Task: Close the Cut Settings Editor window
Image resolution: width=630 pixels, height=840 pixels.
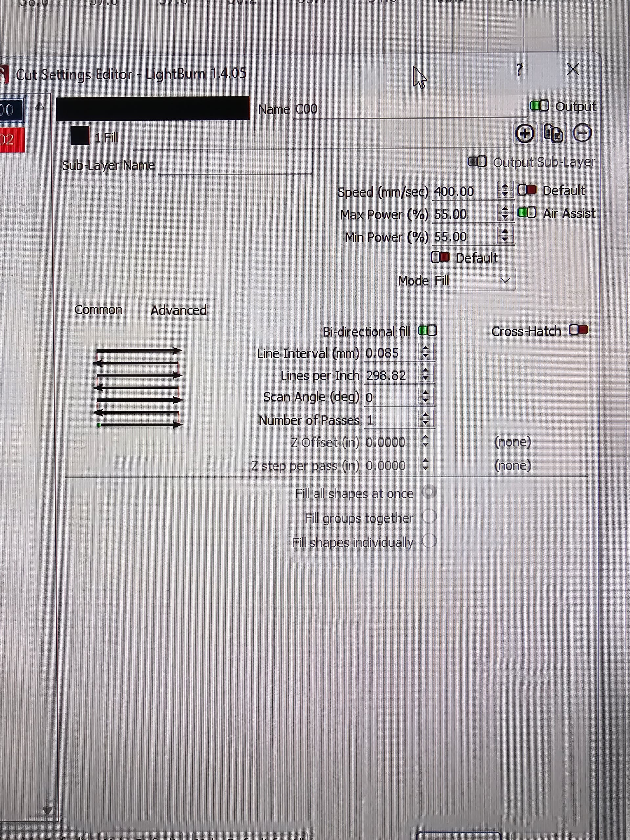Action: click(573, 69)
